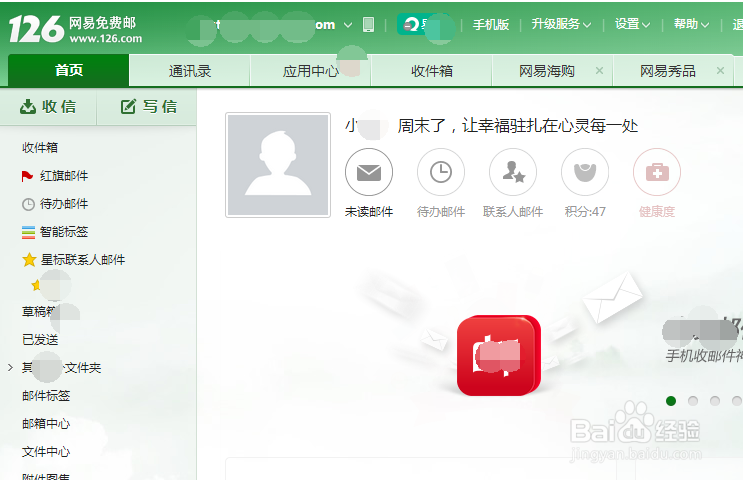
Task: Open 收件箱 folder in sidebar
Action: click(x=40, y=148)
